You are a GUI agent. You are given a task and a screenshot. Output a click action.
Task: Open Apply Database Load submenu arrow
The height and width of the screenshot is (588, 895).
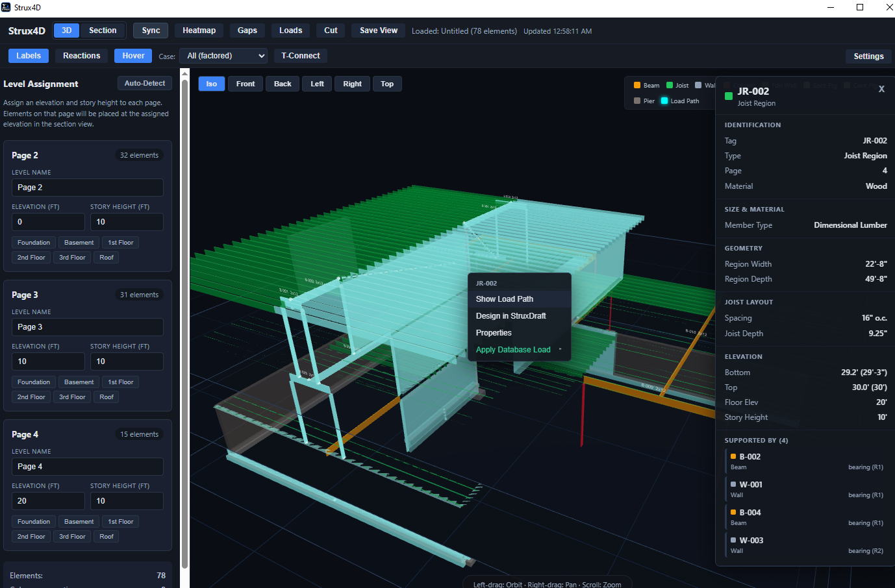[561, 349]
